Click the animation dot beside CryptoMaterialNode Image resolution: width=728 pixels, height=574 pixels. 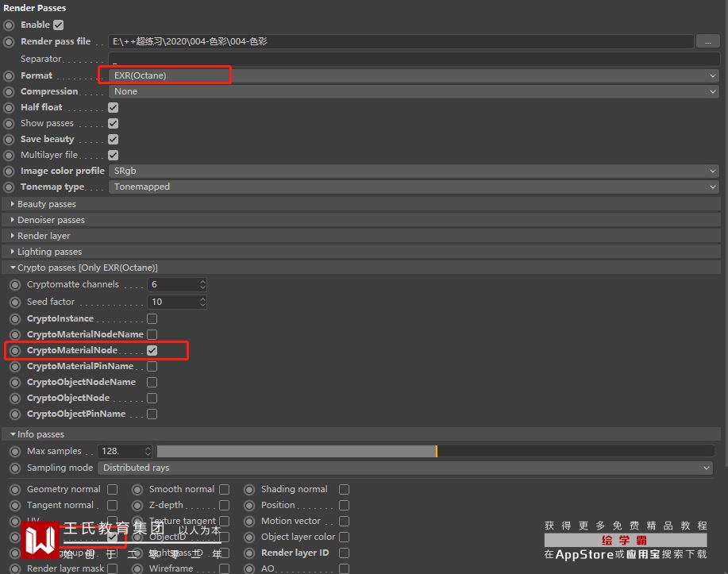[15, 351]
